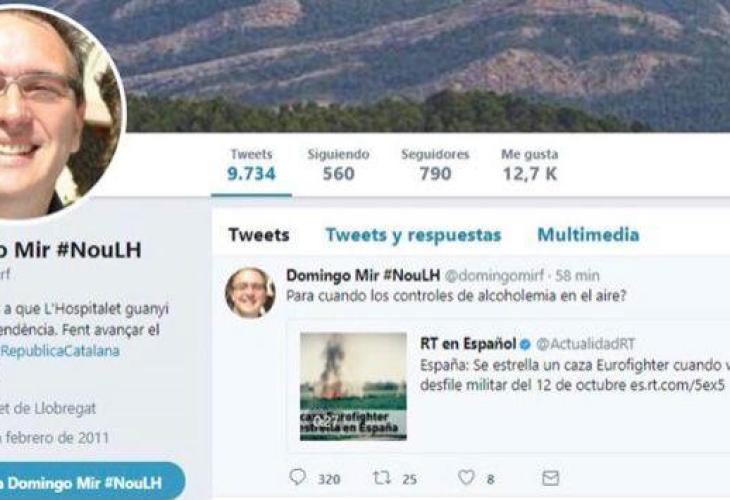Open the Siguiendo 560 list
The image size is (730, 500).
(x=338, y=165)
